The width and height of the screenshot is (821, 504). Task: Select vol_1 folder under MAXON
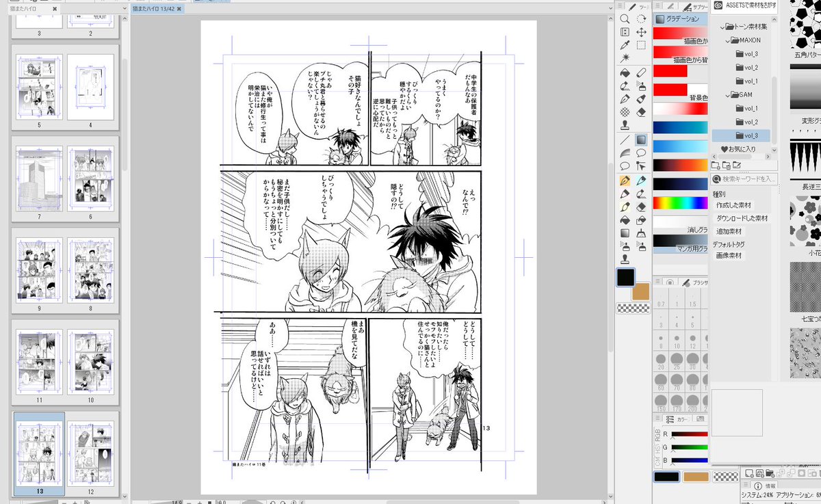[746, 81]
